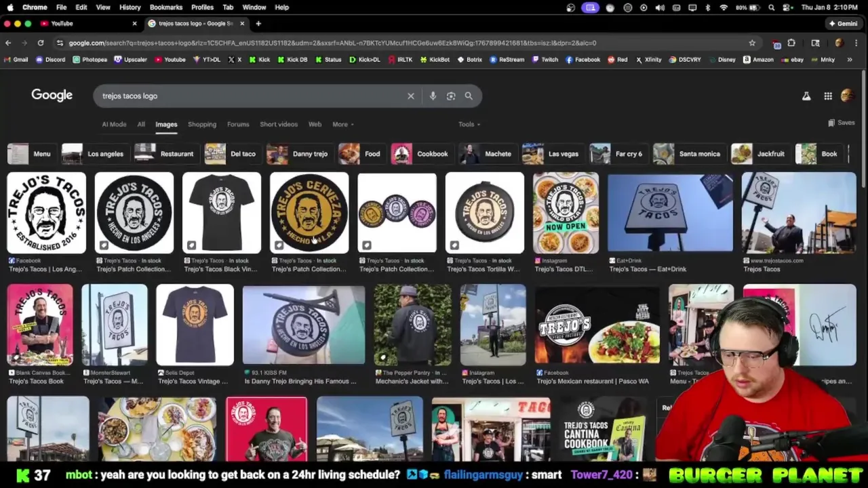The image size is (868, 488).
Task: Open the Amazon bookmark
Action: (757, 60)
